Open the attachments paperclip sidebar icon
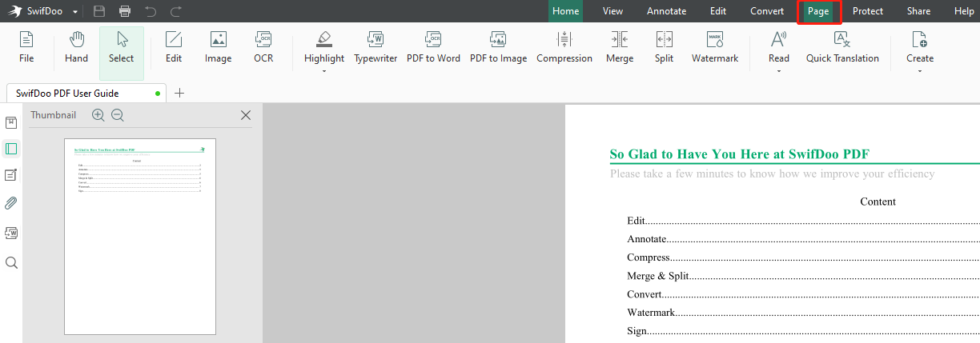This screenshot has height=343, width=980. [x=11, y=202]
